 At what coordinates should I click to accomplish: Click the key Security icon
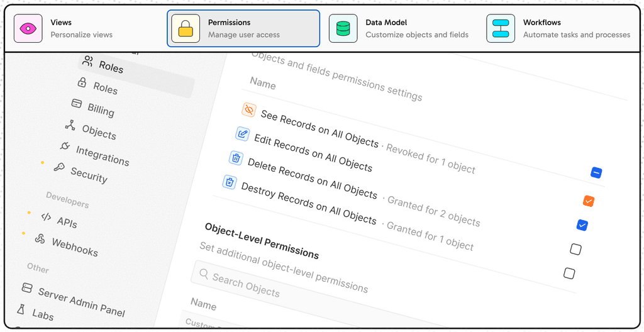[59, 167]
